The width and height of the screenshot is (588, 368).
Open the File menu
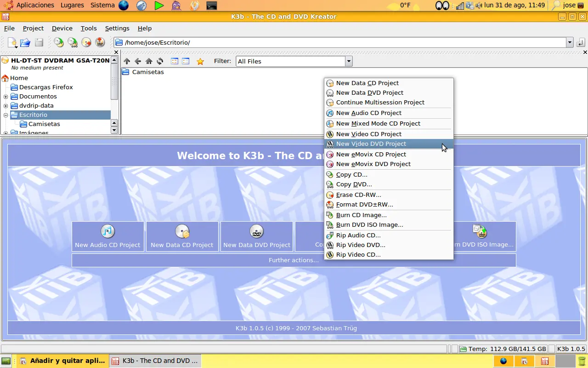[9, 29]
